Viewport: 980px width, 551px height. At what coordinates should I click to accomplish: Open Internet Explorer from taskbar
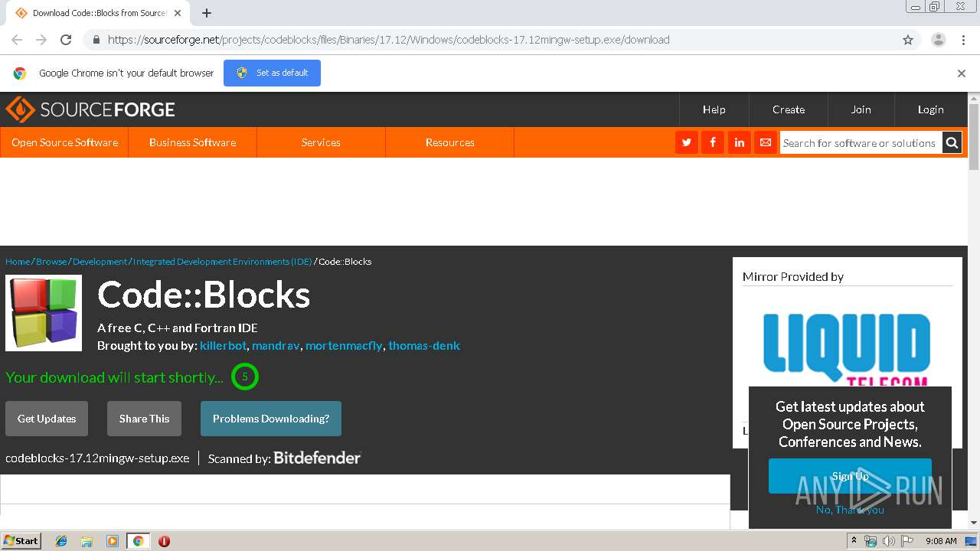pyautogui.click(x=61, y=541)
